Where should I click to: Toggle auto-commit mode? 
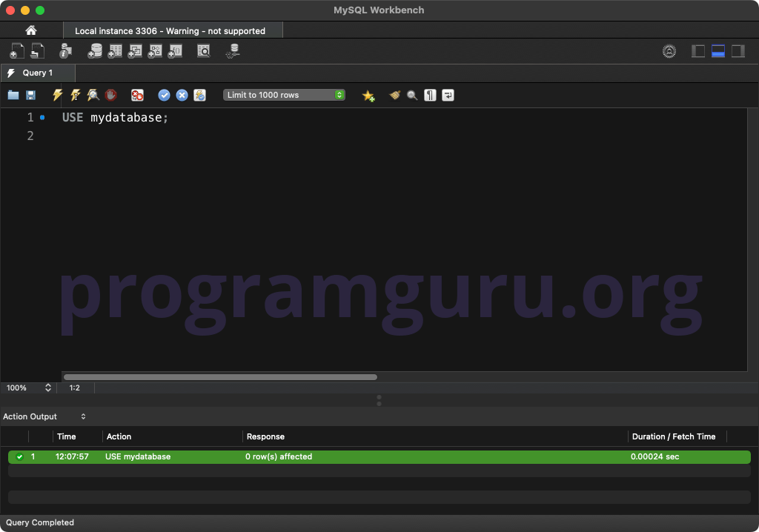200,95
